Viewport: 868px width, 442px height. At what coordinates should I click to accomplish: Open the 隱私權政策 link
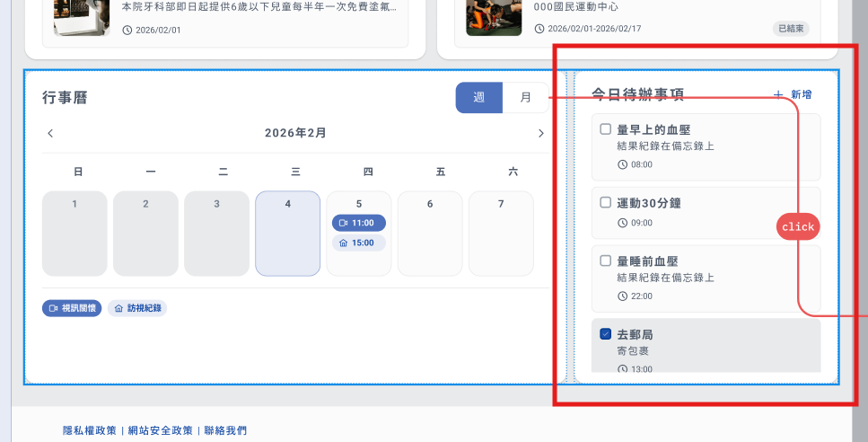[x=90, y=430]
